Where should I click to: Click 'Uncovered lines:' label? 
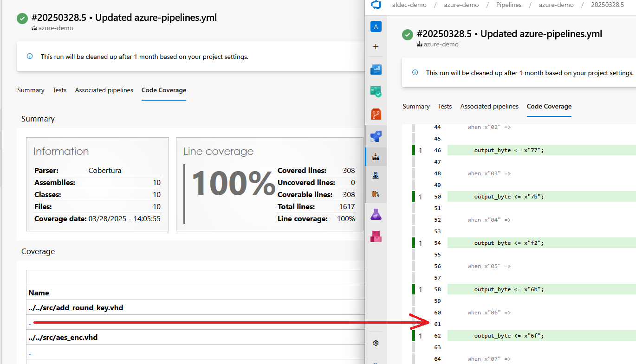coord(306,183)
